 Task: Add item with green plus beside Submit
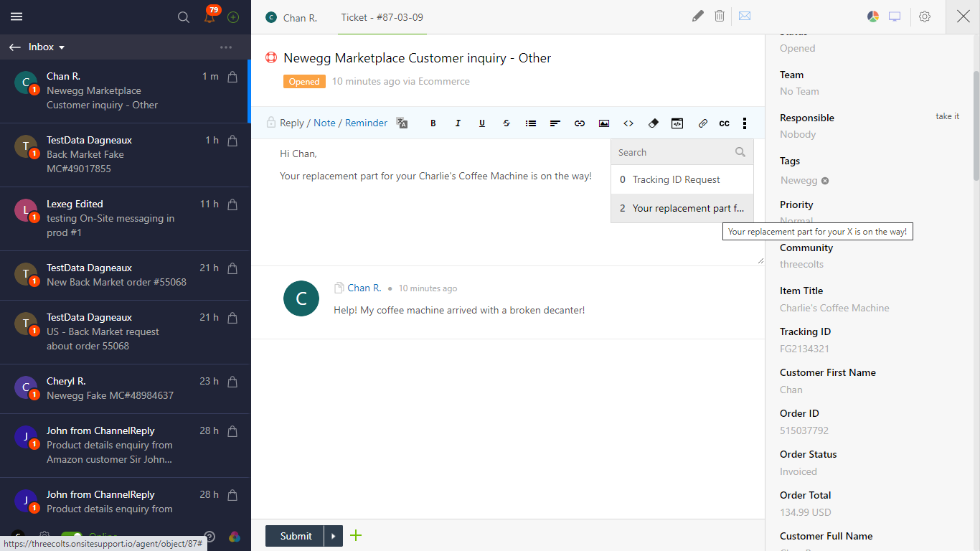click(x=356, y=535)
